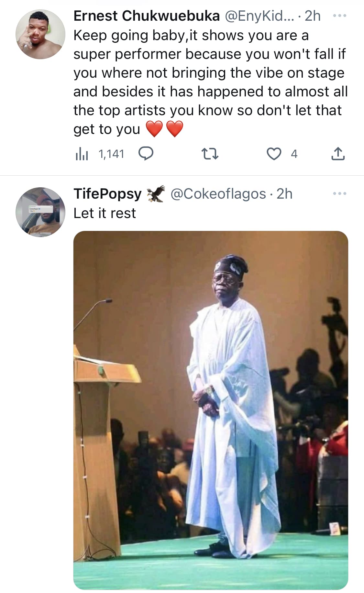Open more options on Ernest's tweet
The height and width of the screenshot is (593, 364).
(339, 16)
